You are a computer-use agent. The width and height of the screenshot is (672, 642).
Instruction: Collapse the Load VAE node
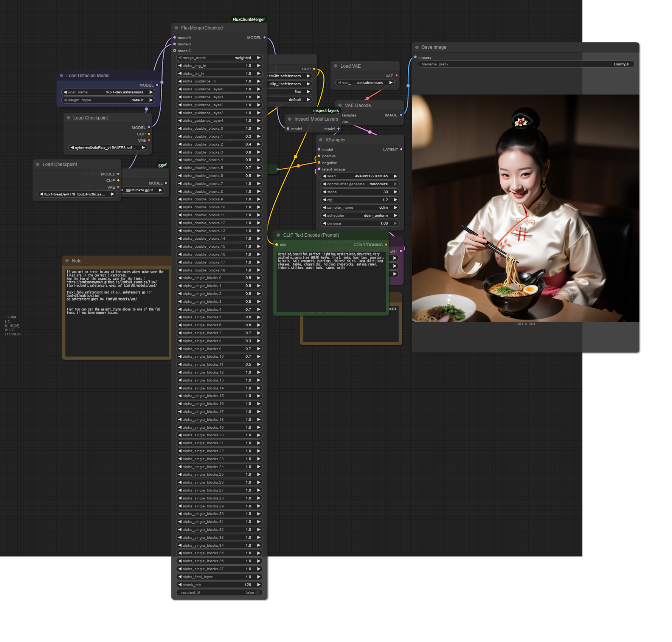[x=335, y=66]
